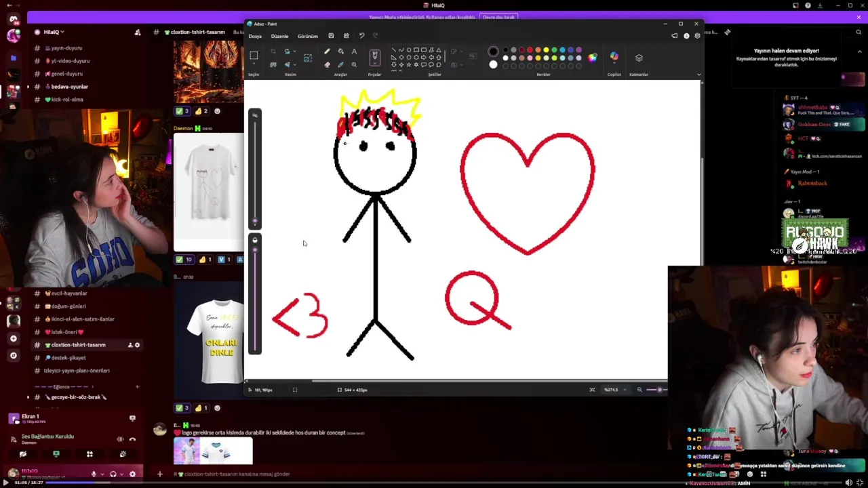868x488 pixels.
Task: Open the Layers (Katmanlar) panel in Paint
Action: pos(639,58)
